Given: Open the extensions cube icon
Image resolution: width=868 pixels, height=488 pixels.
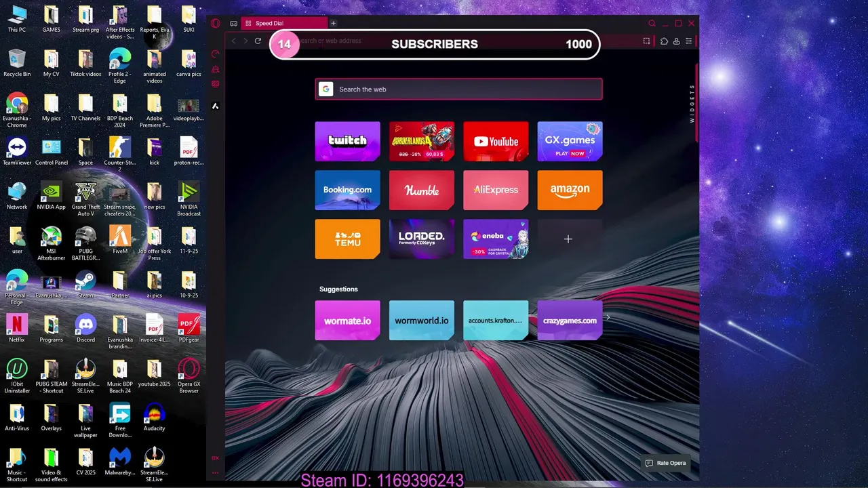Looking at the screenshot, I should pos(664,41).
